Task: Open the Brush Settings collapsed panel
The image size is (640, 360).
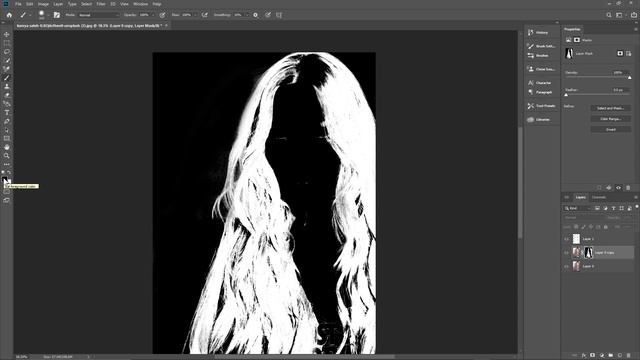Action: [x=541, y=46]
